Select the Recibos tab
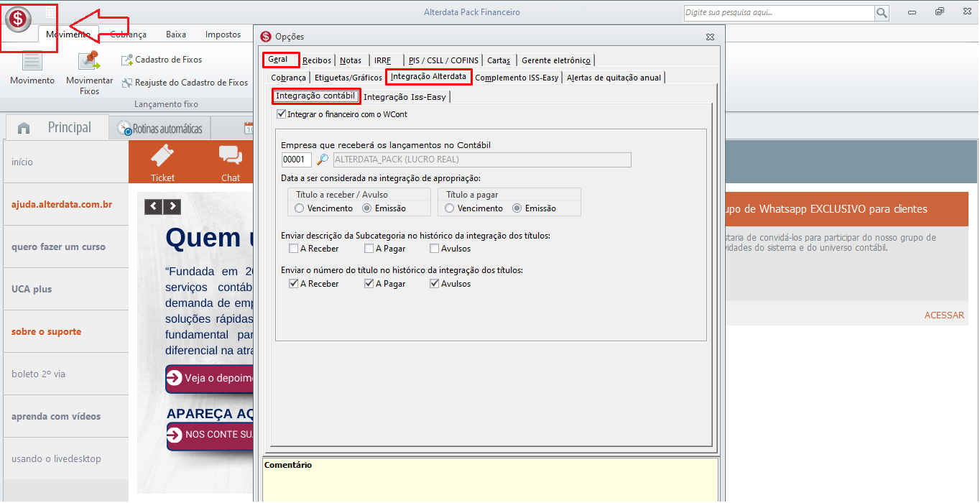980x503 pixels. (x=317, y=60)
